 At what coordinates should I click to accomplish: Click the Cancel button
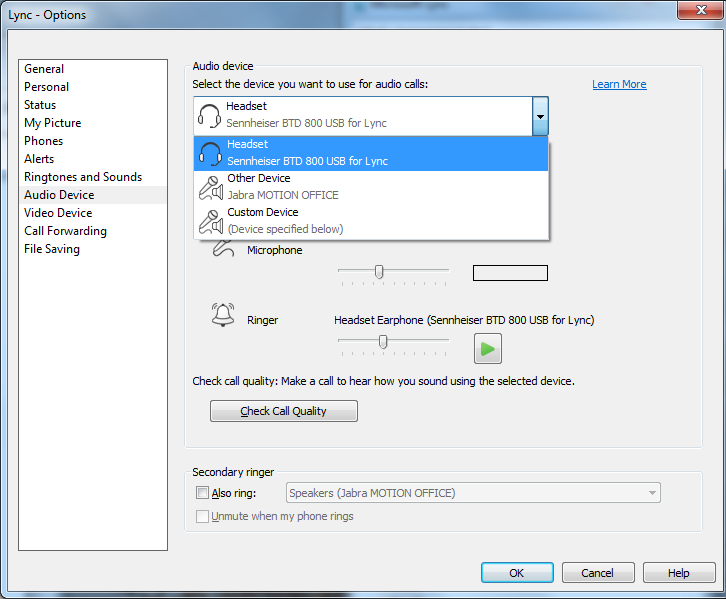pyautogui.click(x=597, y=573)
